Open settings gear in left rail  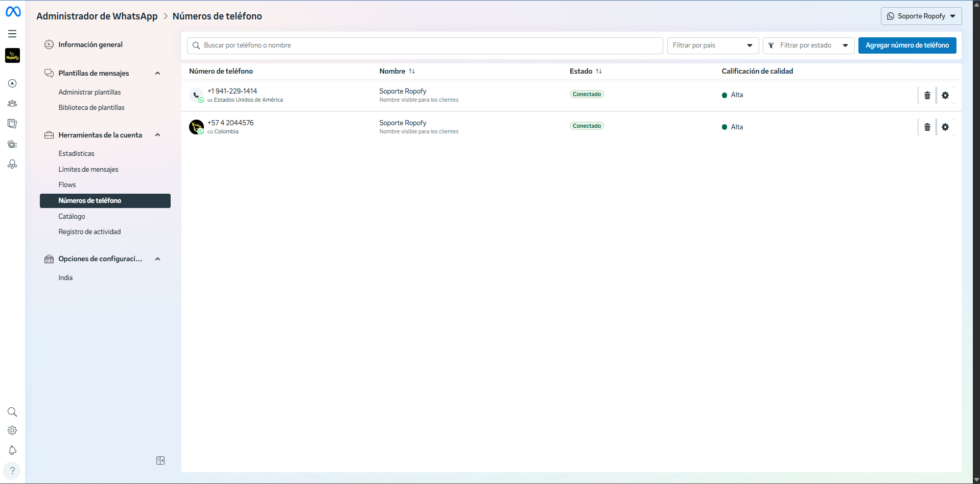12,431
